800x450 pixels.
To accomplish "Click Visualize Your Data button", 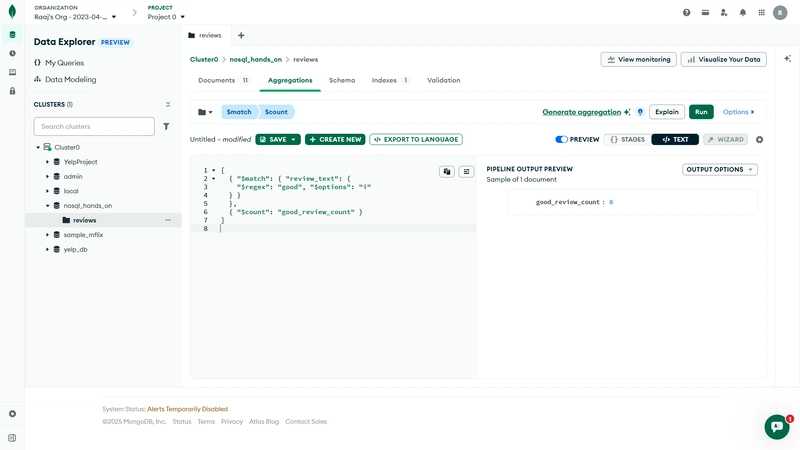I will (x=723, y=59).
